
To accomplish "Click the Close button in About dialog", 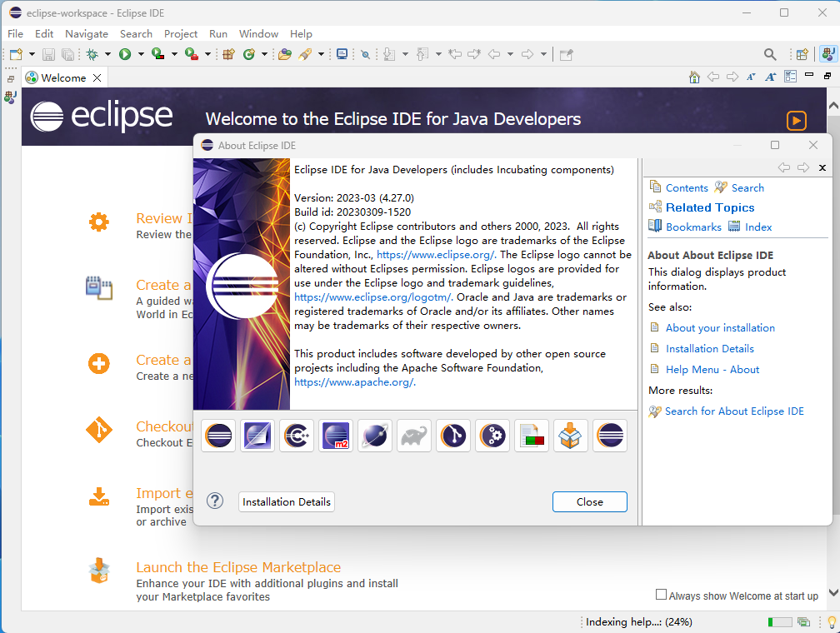I will point(590,501).
